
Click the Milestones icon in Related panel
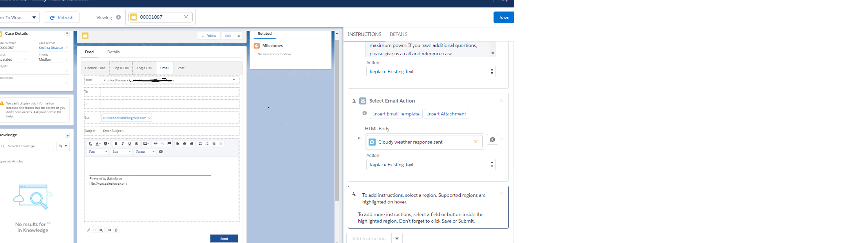(257, 46)
